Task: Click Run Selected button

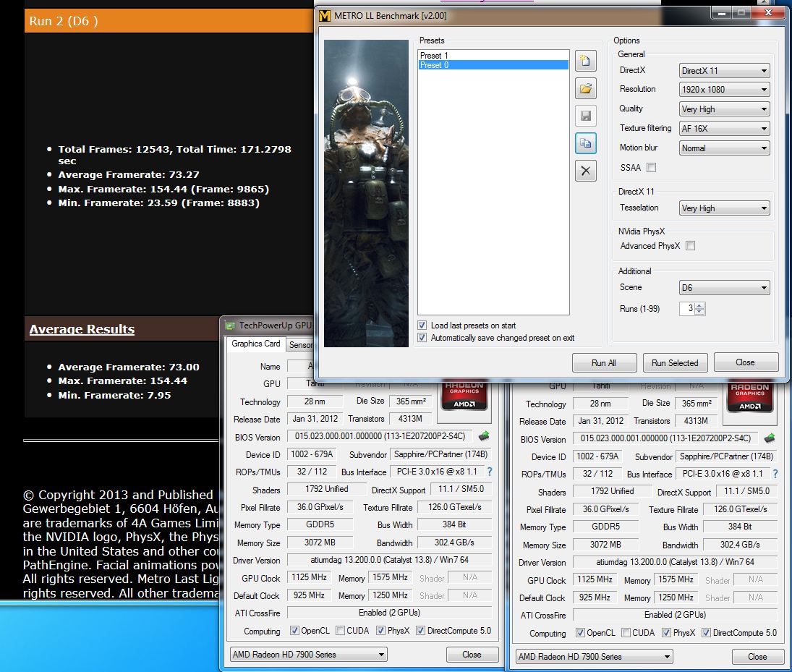Action: (x=675, y=363)
